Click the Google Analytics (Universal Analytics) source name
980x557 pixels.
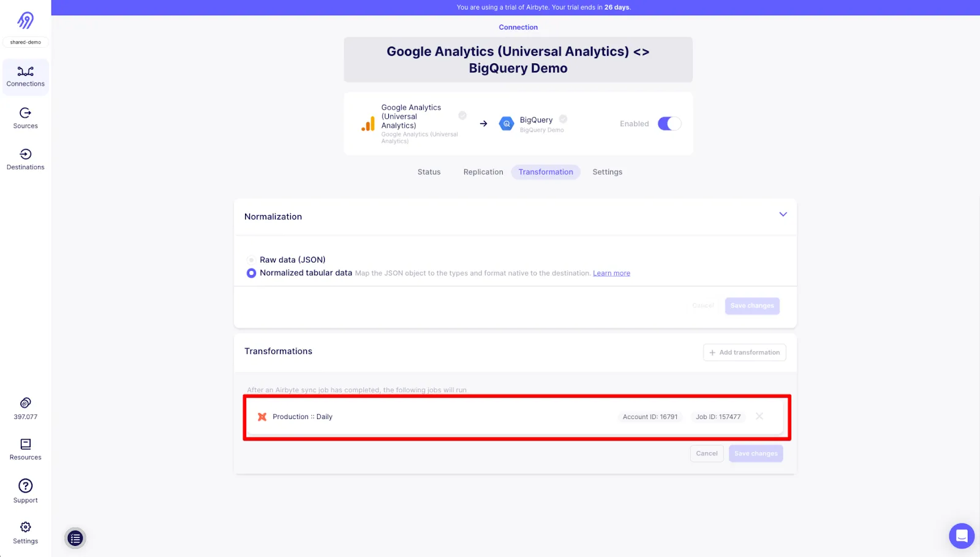click(x=411, y=116)
